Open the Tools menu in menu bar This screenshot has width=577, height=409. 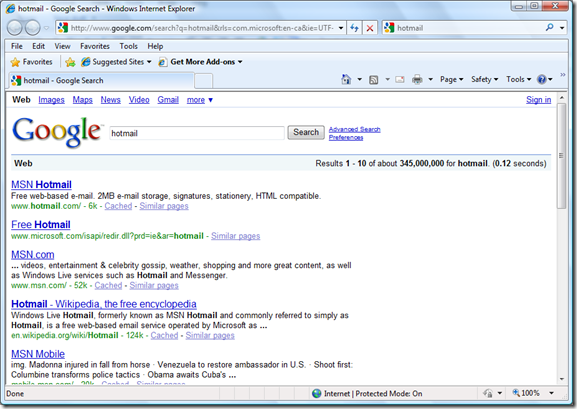click(x=128, y=46)
